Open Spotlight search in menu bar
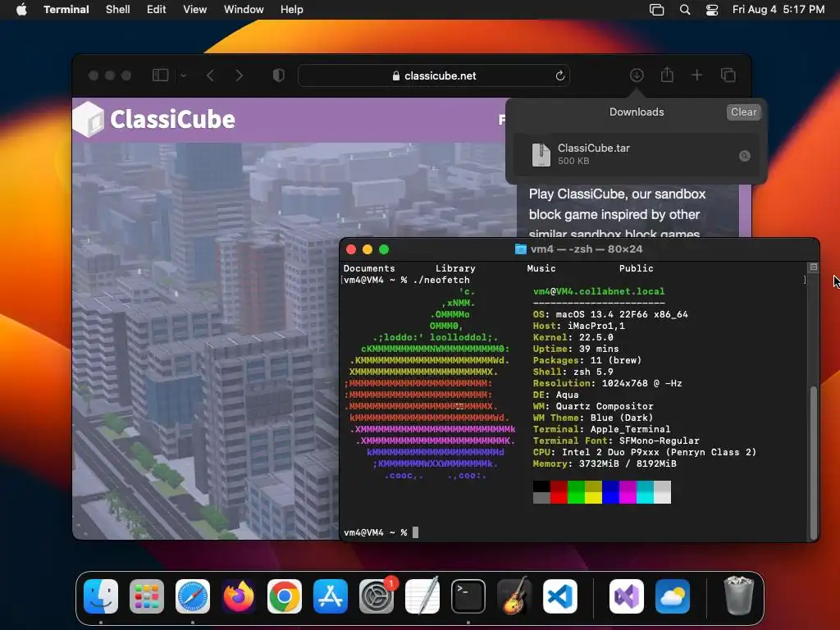 click(x=685, y=10)
